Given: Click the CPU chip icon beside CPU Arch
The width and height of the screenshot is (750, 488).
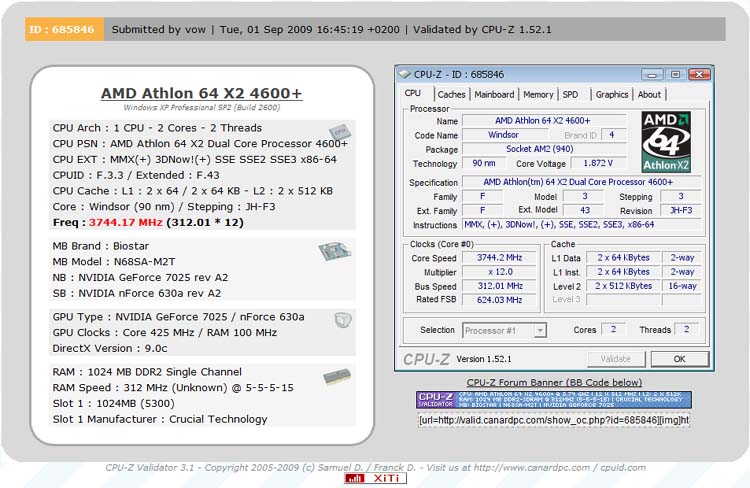Looking at the screenshot, I should [340, 132].
